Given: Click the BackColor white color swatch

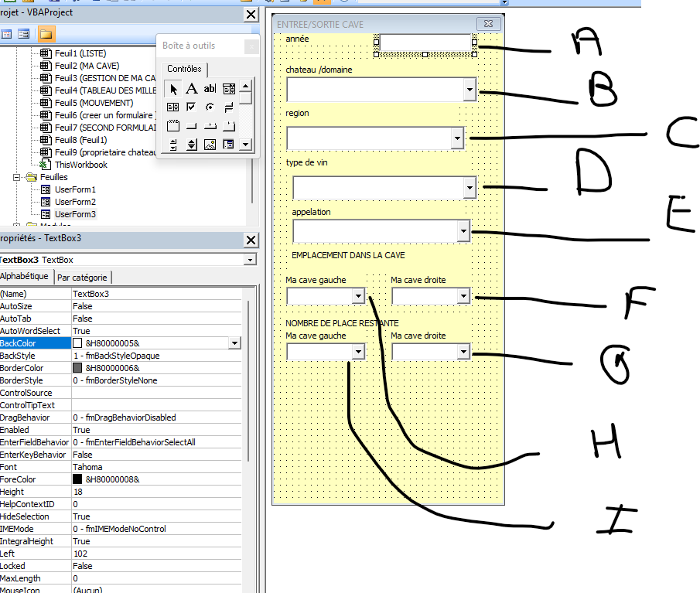Looking at the screenshot, I should pos(77,343).
